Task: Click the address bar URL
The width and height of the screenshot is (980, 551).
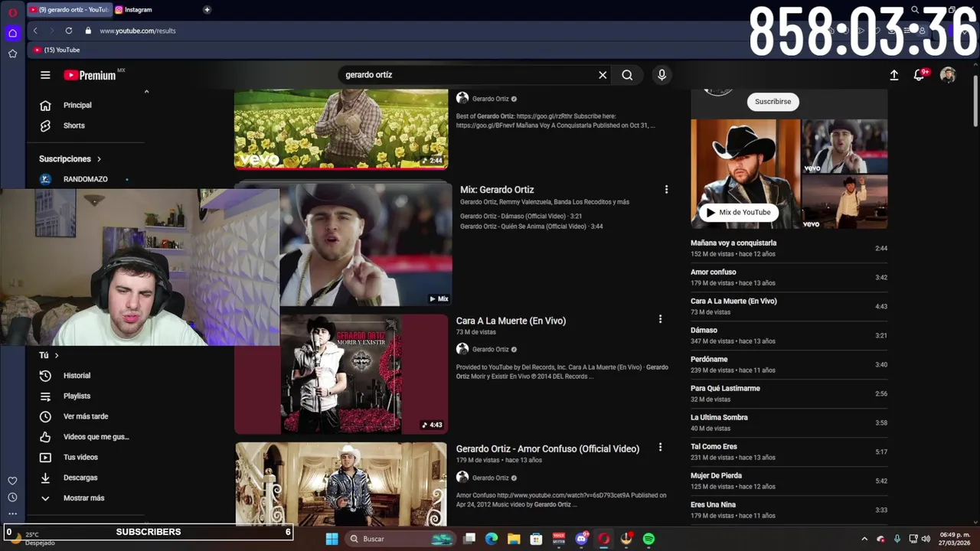Action: [138, 31]
